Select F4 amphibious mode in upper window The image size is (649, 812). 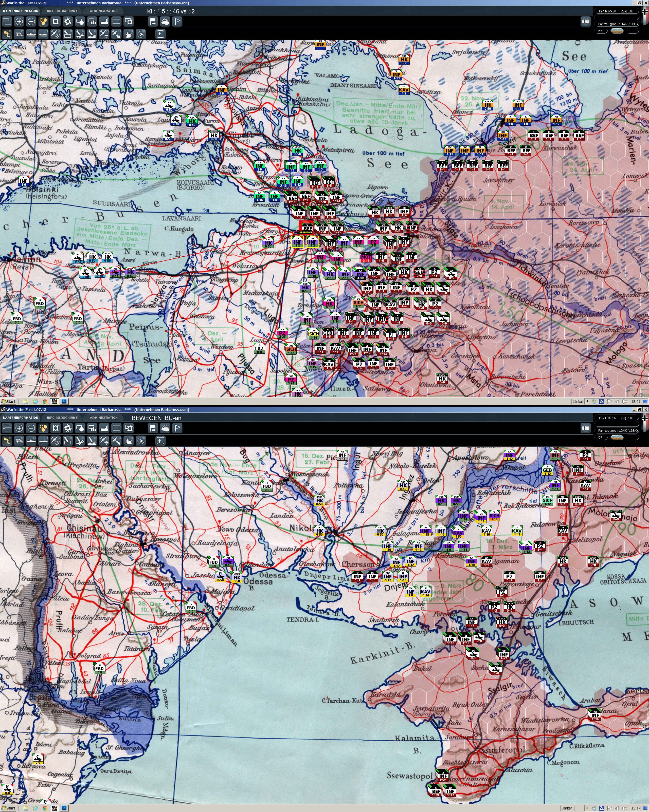(x=43, y=34)
